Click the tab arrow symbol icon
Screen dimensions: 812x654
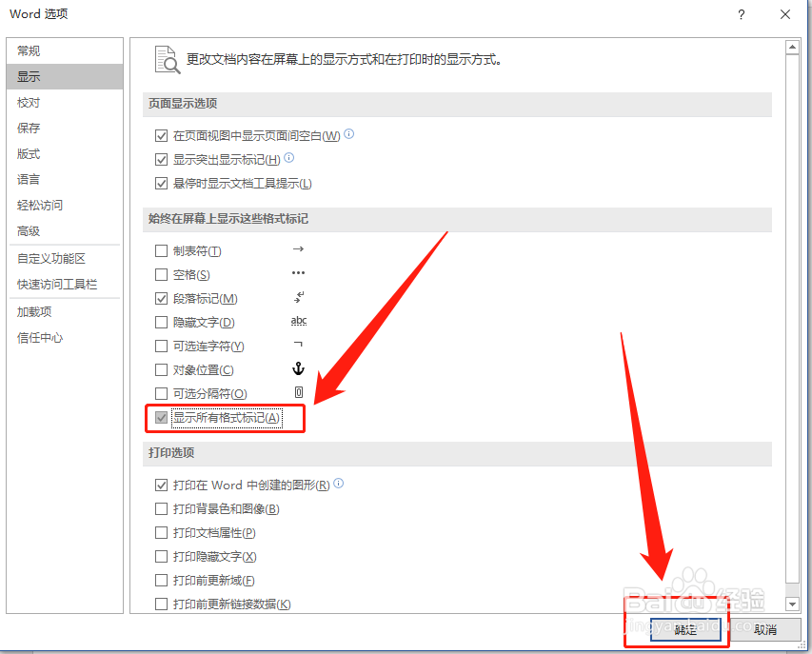pyautogui.click(x=298, y=249)
